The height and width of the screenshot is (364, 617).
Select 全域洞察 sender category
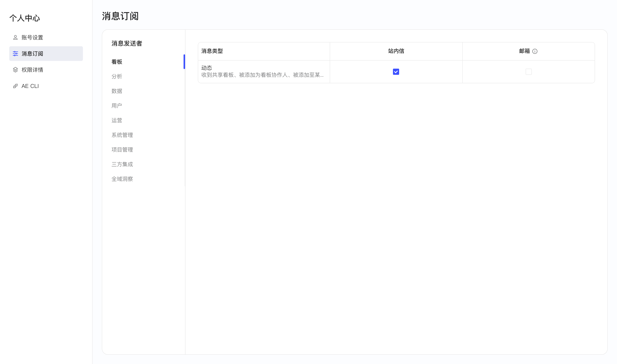pos(122,179)
